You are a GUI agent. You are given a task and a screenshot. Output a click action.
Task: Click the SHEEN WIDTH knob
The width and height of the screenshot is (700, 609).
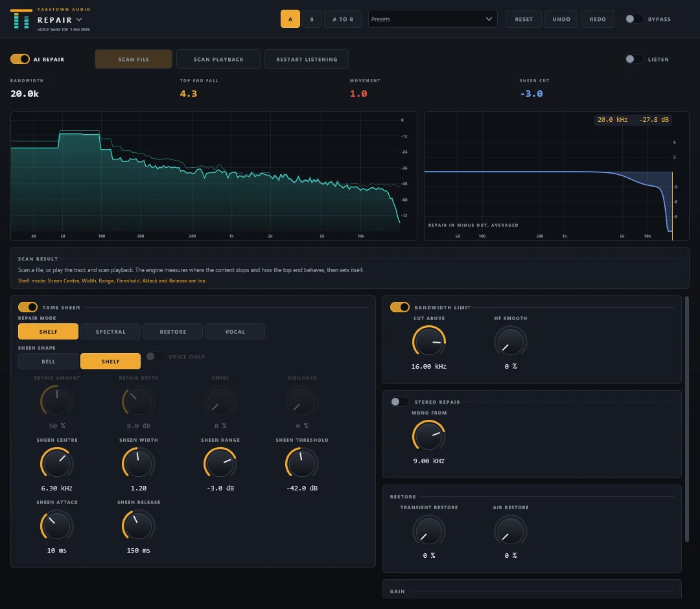(139, 463)
